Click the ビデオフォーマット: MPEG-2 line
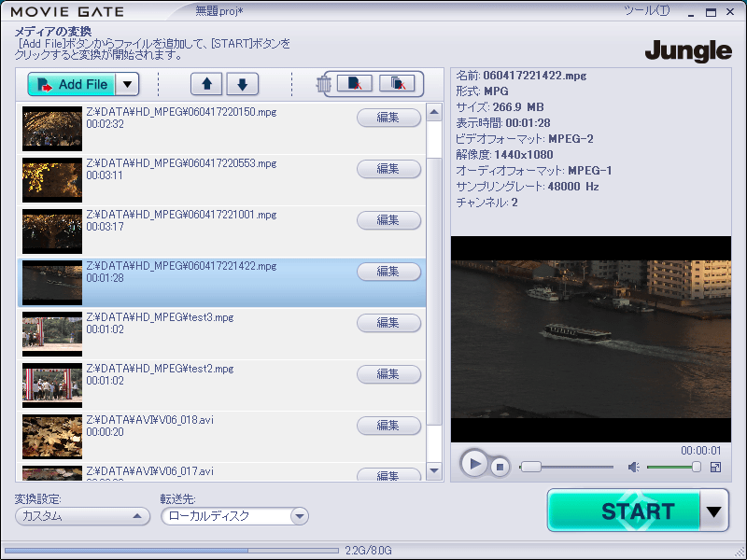 (x=525, y=139)
